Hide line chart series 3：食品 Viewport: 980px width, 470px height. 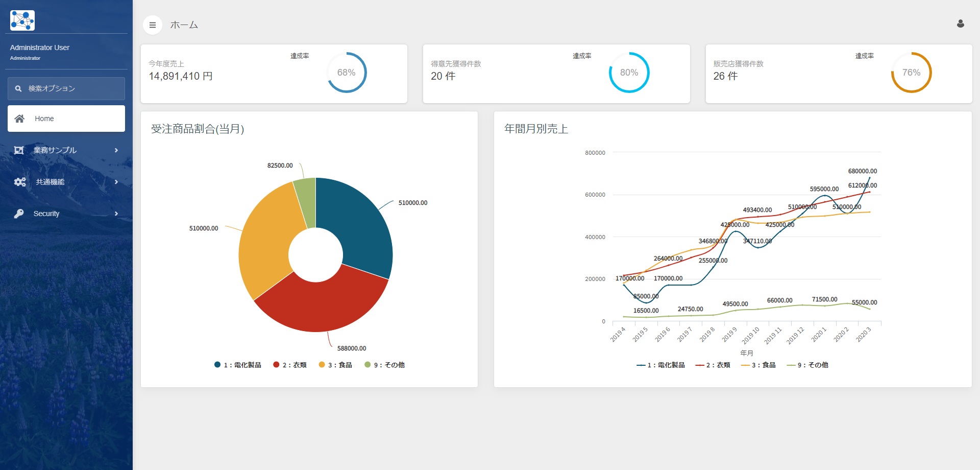(758, 365)
